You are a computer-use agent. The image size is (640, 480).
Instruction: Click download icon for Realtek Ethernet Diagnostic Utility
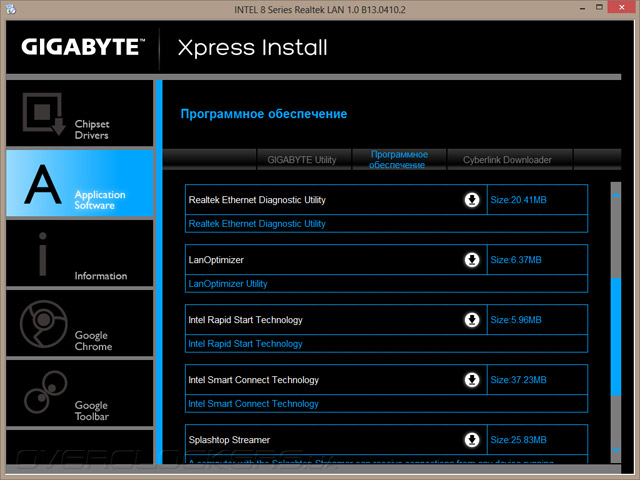pyautogui.click(x=472, y=200)
